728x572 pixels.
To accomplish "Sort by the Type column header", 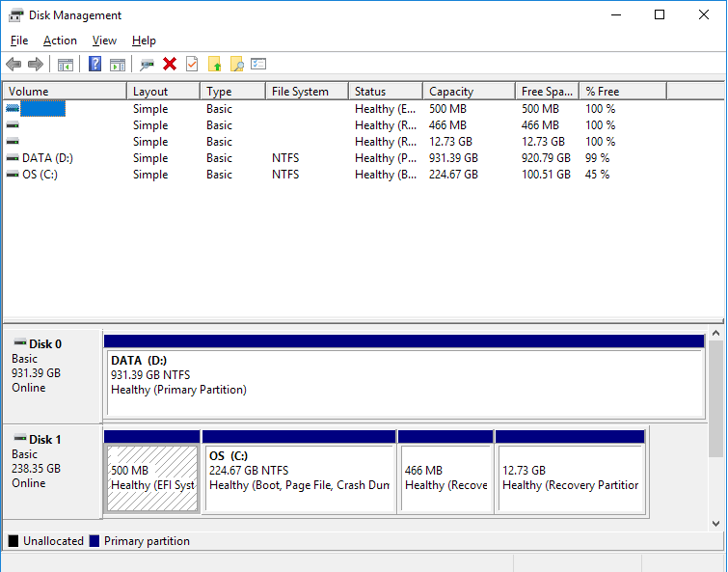I will 233,92.
